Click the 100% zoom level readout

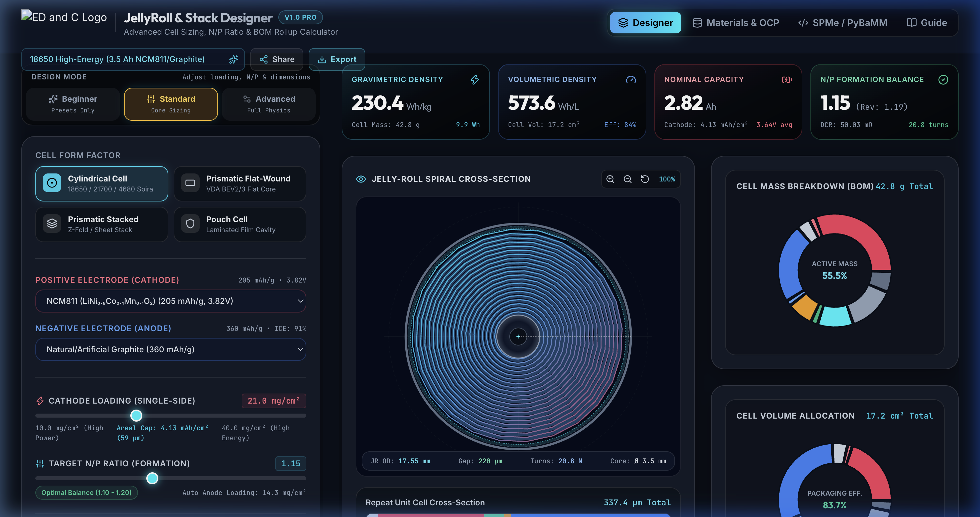pos(667,179)
